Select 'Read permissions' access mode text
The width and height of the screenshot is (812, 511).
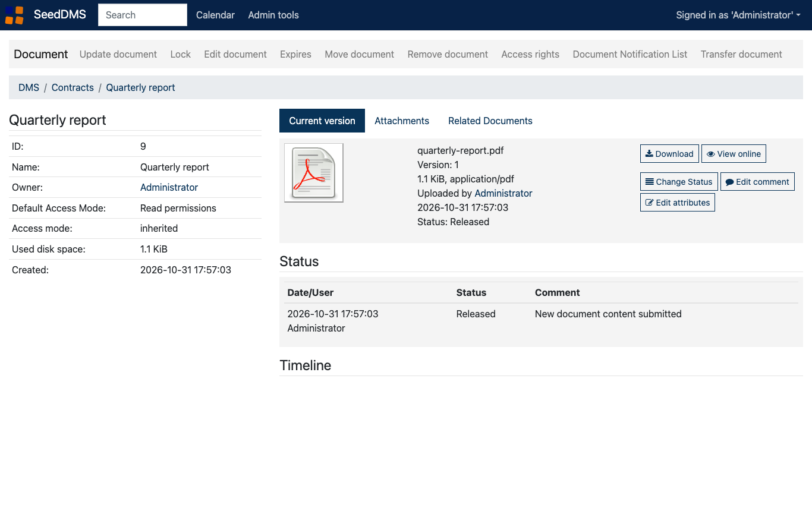point(178,208)
